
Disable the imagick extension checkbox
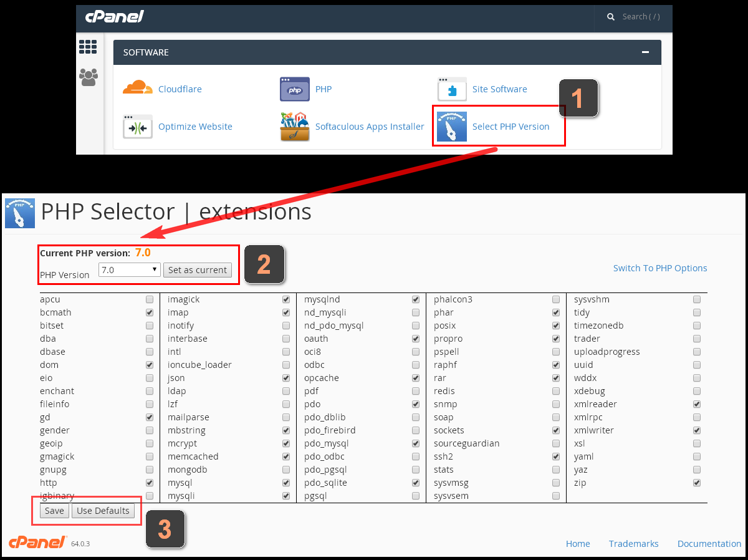coord(286,299)
